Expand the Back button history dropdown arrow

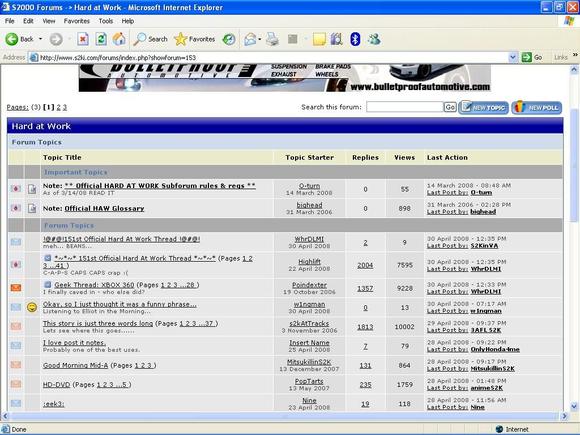(x=40, y=39)
